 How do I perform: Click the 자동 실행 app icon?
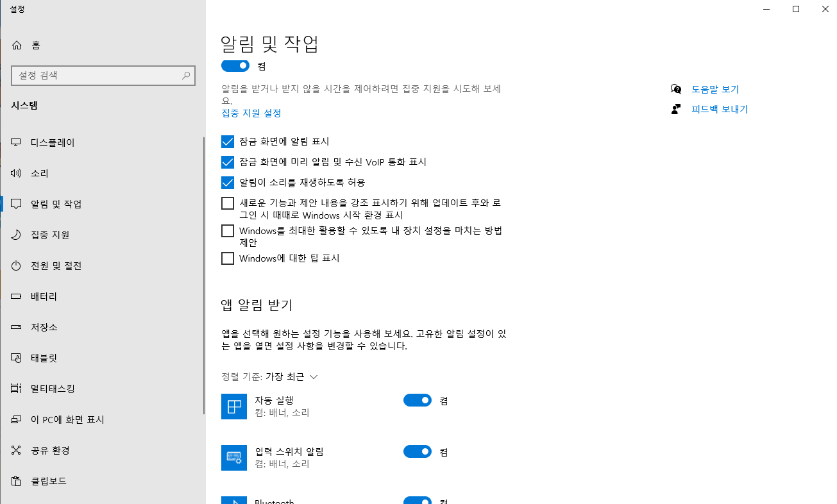(x=234, y=407)
